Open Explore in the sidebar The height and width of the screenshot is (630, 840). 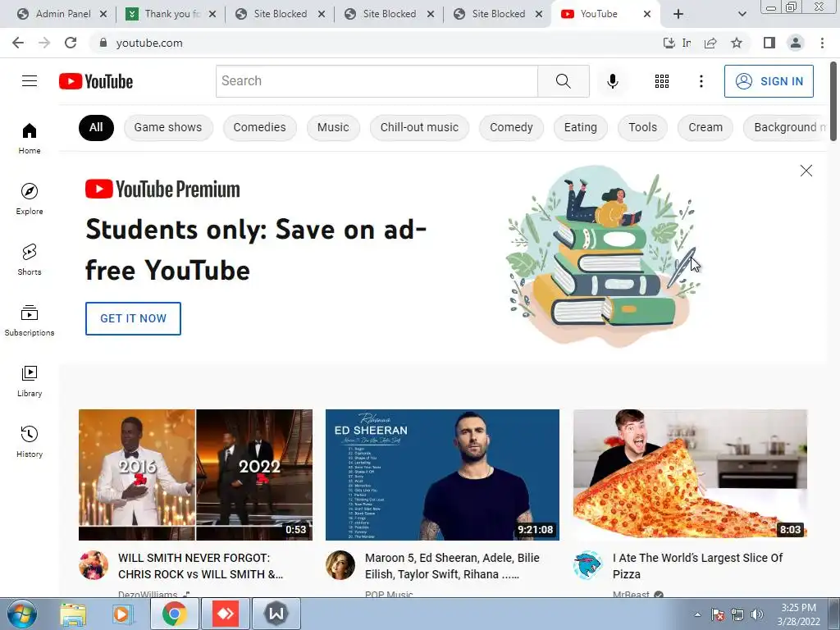[30, 199]
